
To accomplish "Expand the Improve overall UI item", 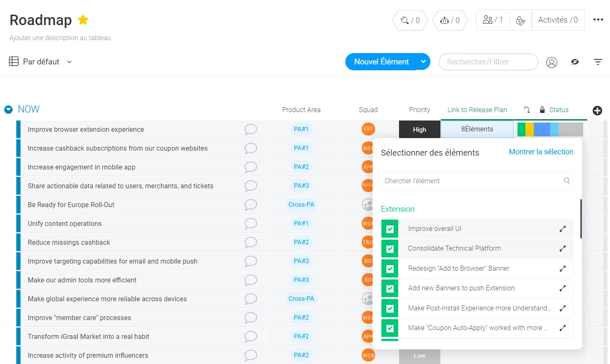I will pos(563,229).
